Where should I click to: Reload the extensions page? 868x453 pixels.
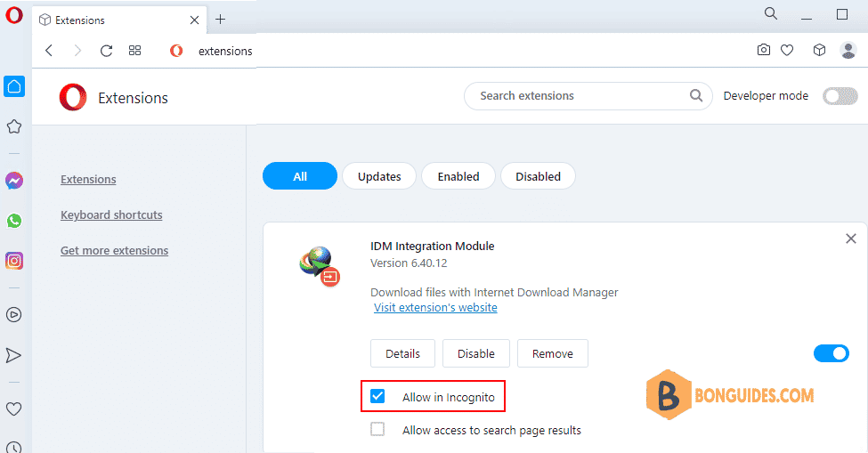point(106,51)
